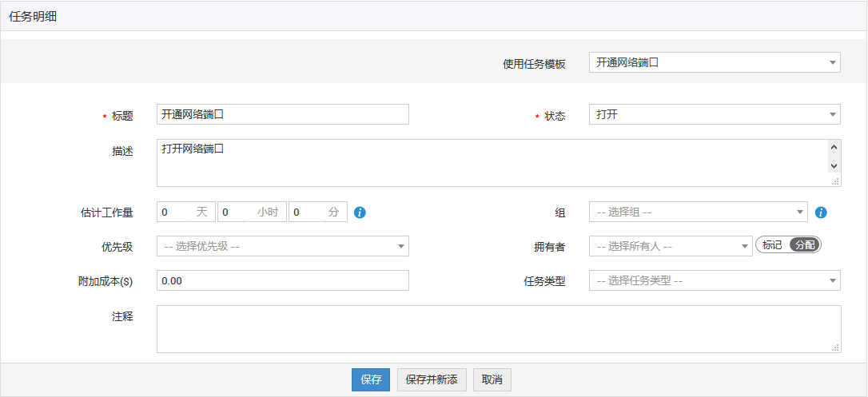Cancel with the 取消 button
The width and height of the screenshot is (868, 397).
pos(492,380)
